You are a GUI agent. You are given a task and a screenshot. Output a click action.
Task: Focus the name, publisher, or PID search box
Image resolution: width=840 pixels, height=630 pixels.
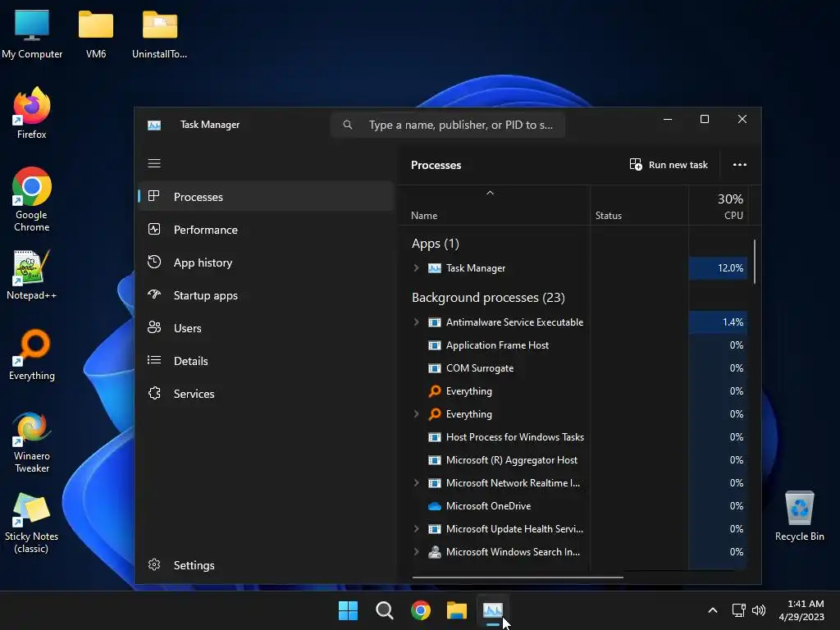pos(448,125)
